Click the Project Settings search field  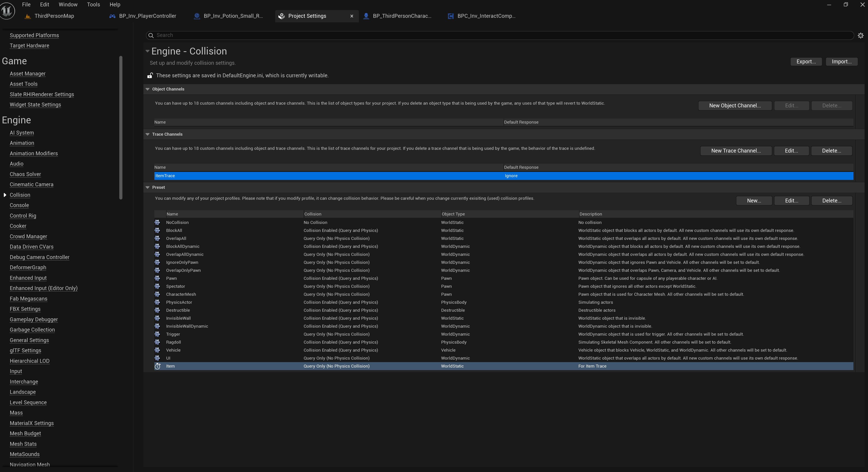[499, 35]
